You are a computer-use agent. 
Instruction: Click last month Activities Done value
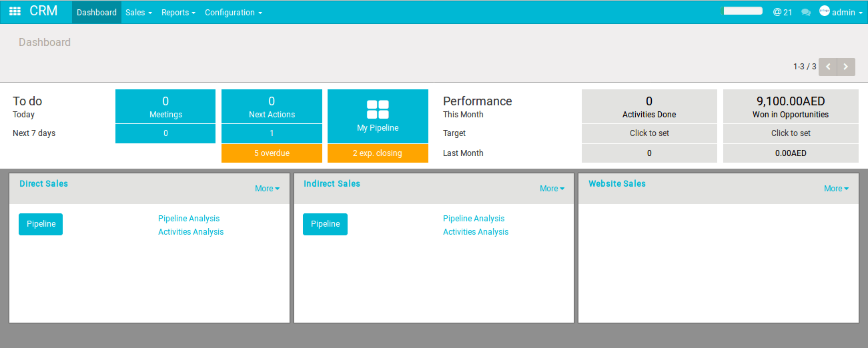pyautogui.click(x=649, y=153)
